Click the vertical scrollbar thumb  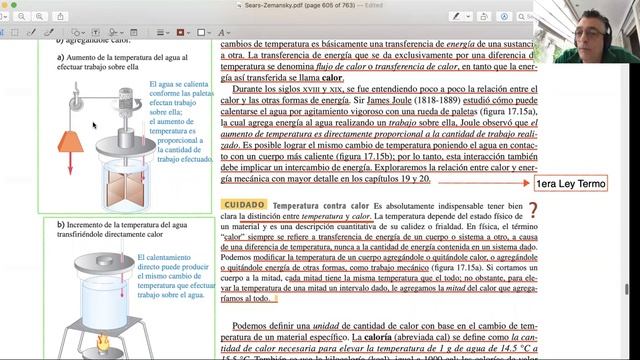(627, 289)
